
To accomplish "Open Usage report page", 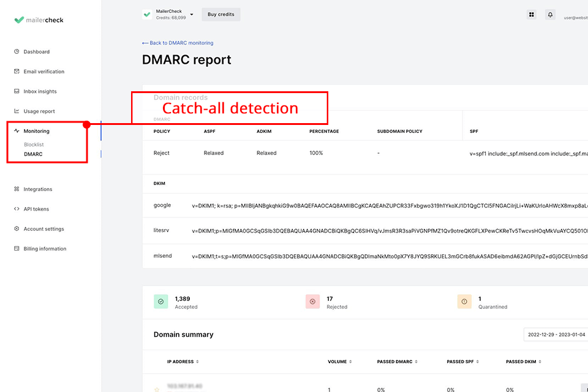I will pos(39,111).
